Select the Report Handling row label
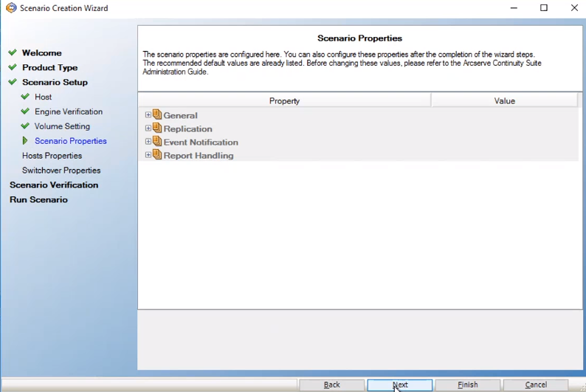 pos(199,156)
